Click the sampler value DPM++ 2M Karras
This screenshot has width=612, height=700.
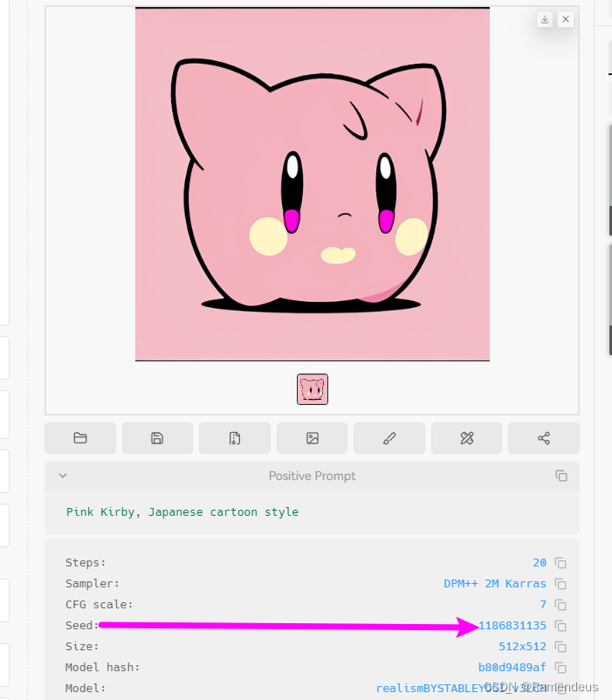point(495,584)
